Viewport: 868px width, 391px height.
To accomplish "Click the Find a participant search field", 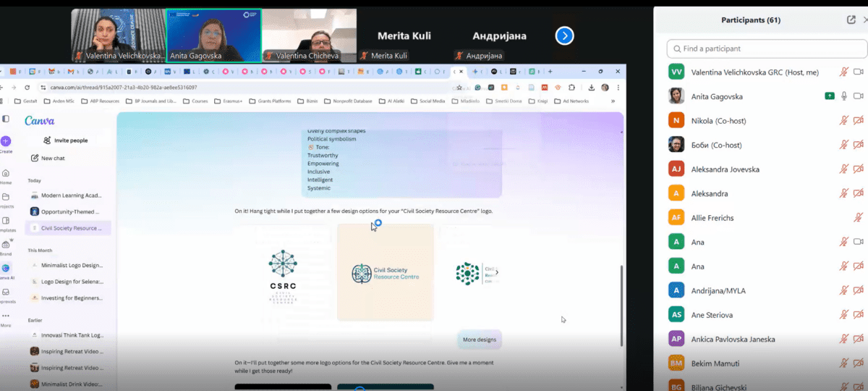I will pos(767,49).
